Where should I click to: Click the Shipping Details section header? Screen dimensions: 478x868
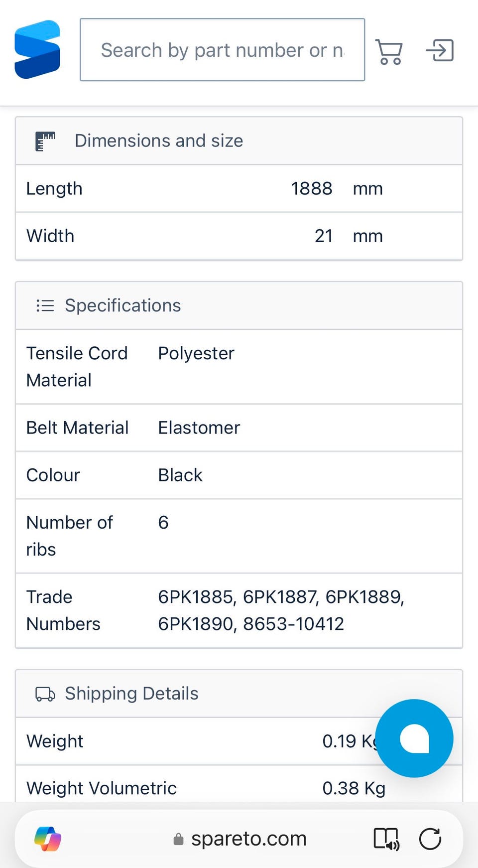coord(131,694)
